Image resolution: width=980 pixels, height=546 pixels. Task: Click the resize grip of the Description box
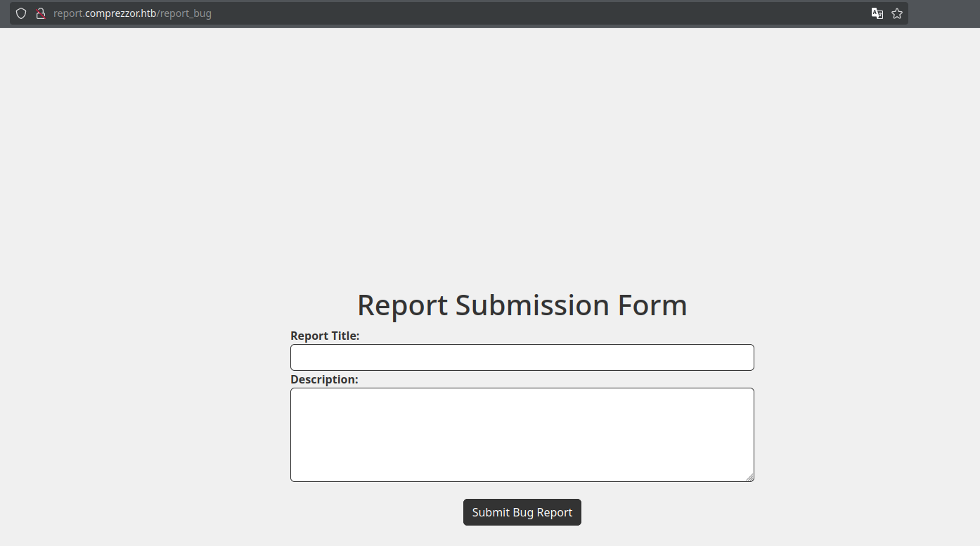[x=749, y=477]
